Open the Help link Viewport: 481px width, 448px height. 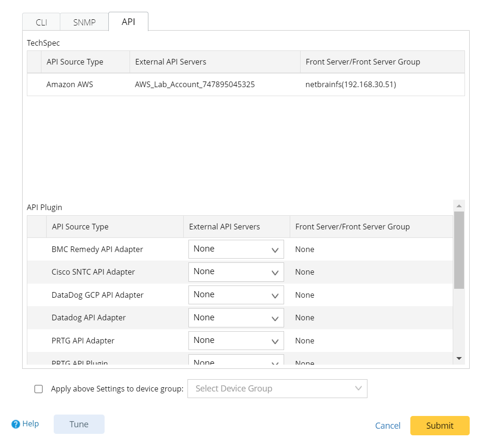coord(31,424)
